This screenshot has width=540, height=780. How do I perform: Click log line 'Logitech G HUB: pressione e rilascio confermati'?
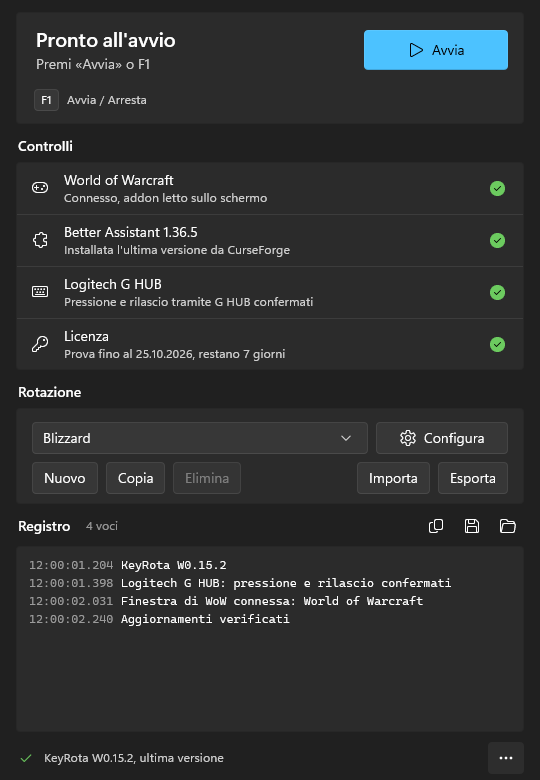[x=286, y=583]
